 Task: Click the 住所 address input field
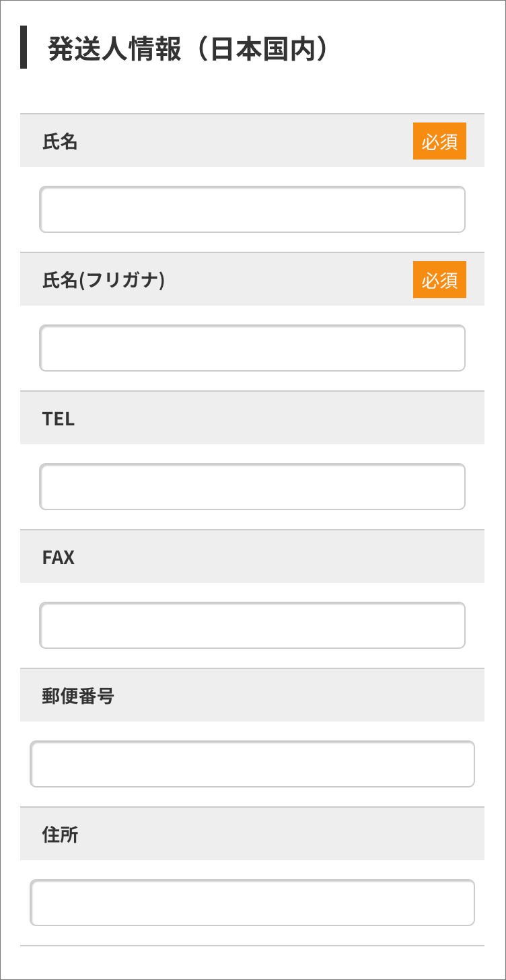click(x=252, y=903)
